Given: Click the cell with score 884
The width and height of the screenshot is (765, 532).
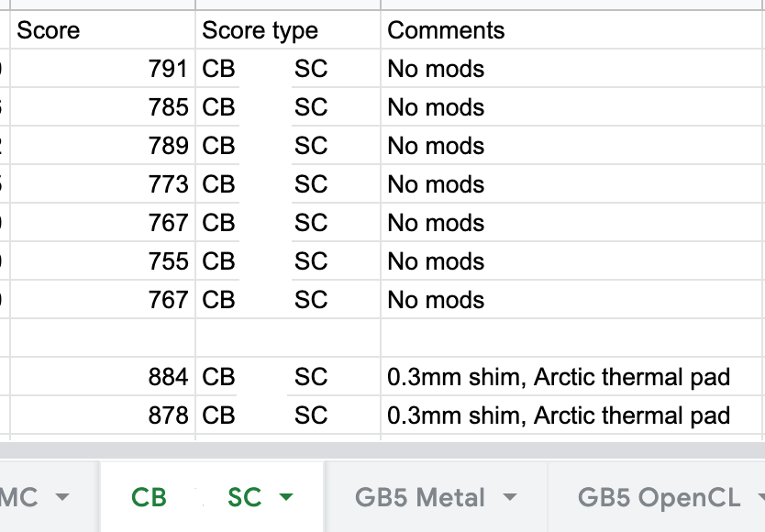Looking at the screenshot, I should point(103,377).
